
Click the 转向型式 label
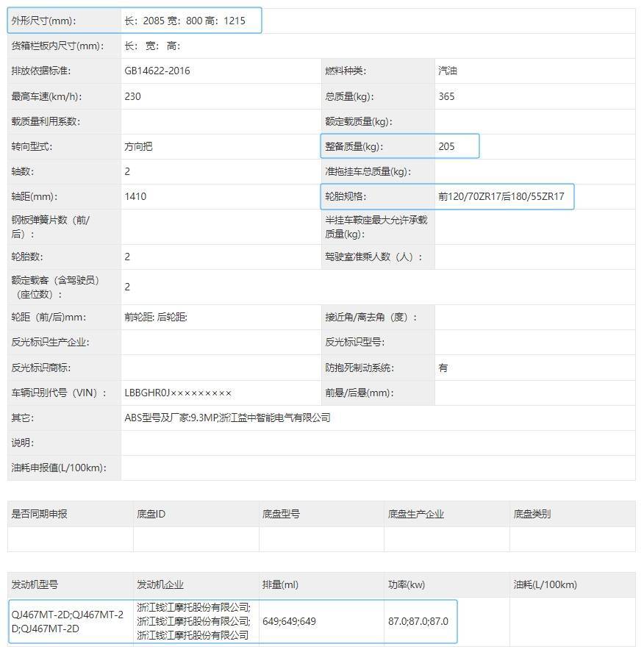tap(32, 146)
